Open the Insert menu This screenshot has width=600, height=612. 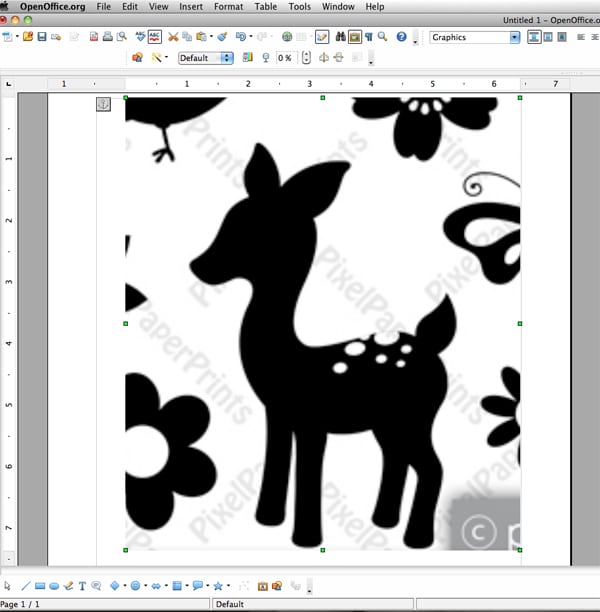[x=191, y=7]
